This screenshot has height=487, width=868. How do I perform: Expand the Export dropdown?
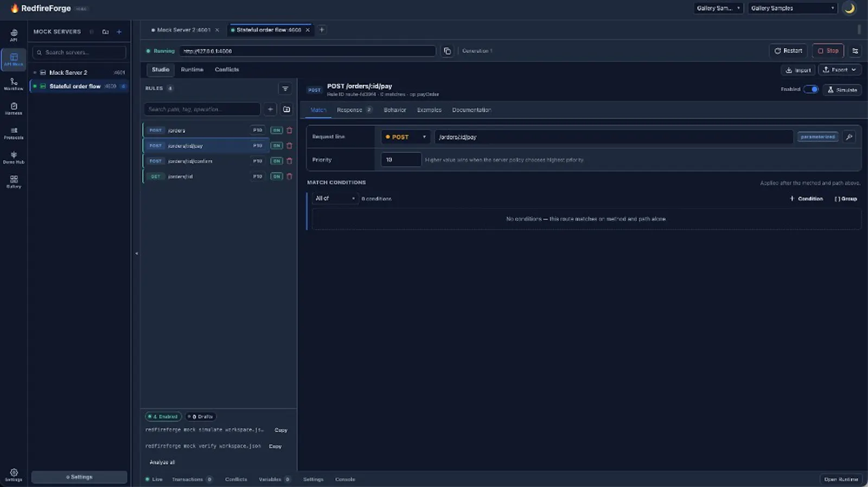tap(839, 69)
